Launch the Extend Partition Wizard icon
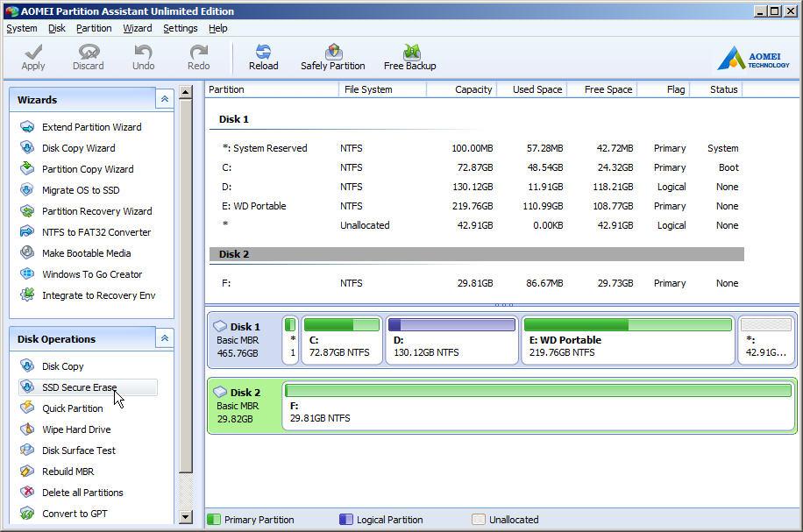 pyautogui.click(x=27, y=126)
